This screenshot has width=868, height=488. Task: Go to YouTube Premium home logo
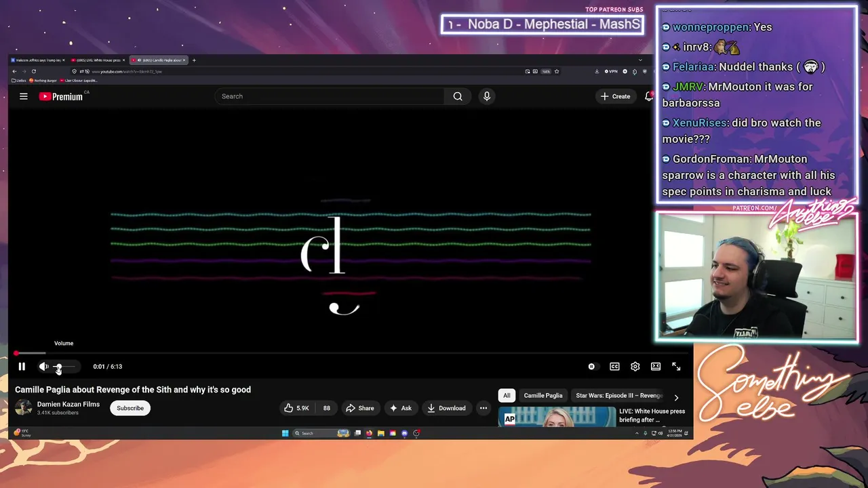point(61,96)
